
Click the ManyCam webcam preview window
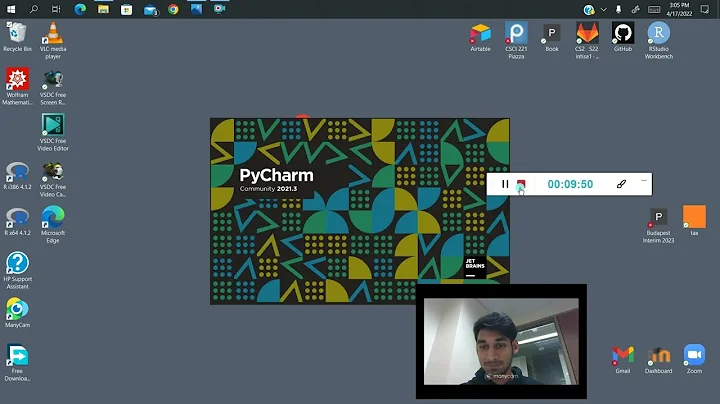pyautogui.click(x=501, y=340)
